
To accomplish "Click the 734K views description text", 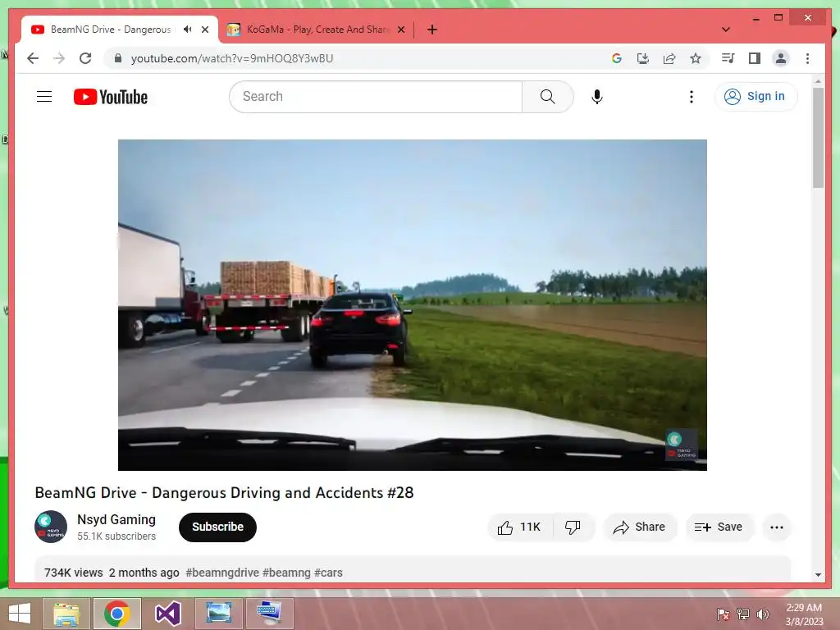I will pos(73,573).
